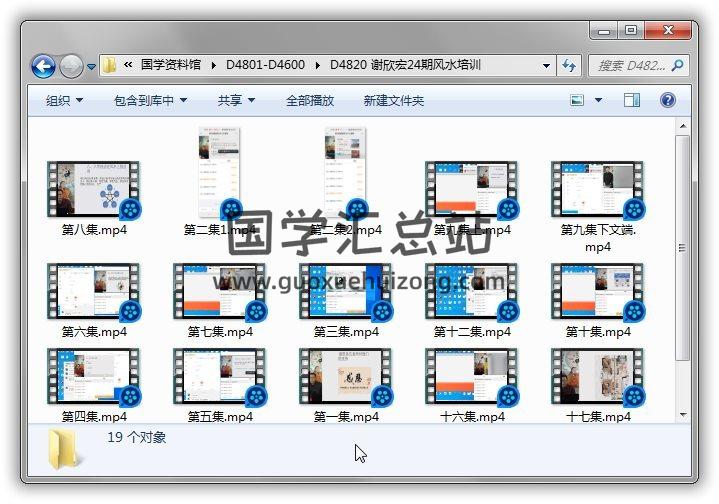Select the 第二集1.mp4 file icon
719x504 pixels.
[x=220, y=173]
